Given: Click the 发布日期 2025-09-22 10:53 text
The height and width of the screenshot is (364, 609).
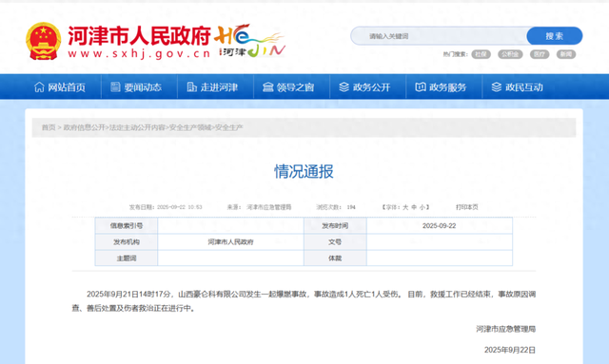Looking at the screenshot, I should tap(166, 207).
